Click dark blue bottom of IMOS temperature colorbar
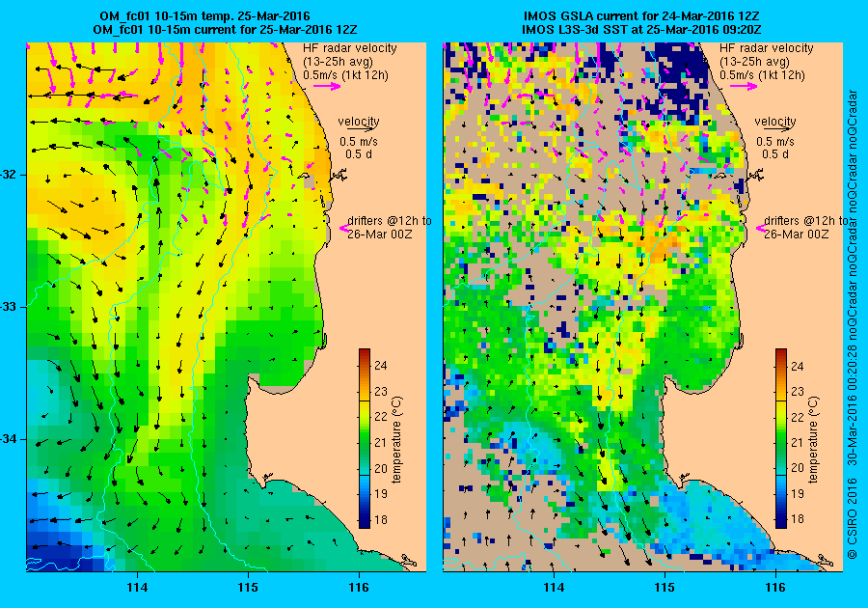 click(x=781, y=523)
